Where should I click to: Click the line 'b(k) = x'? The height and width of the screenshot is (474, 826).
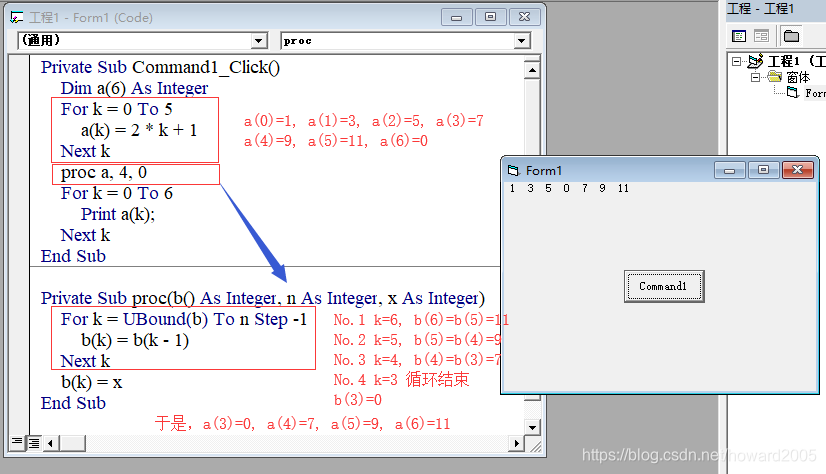click(92, 382)
